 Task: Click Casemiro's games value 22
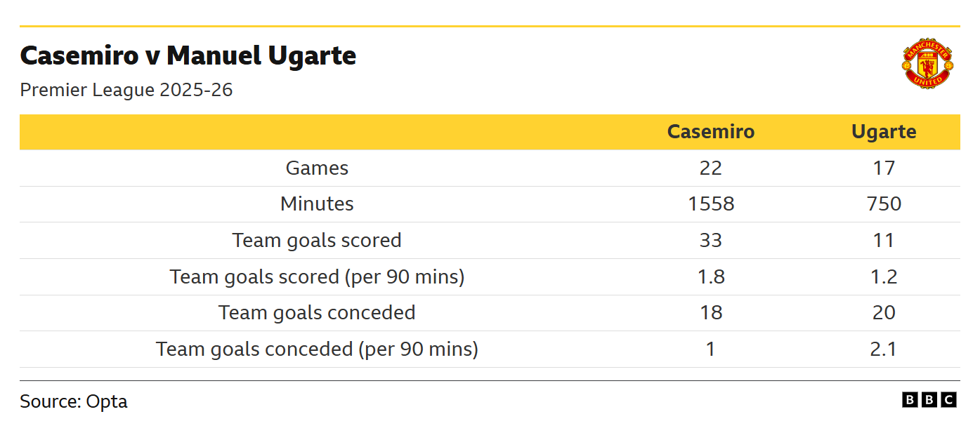[x=710, y=168]
